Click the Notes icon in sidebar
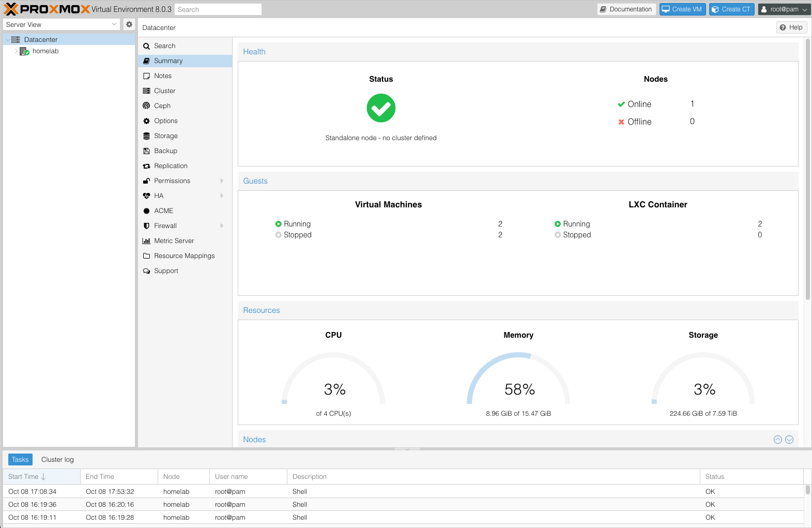 (147, 76)
